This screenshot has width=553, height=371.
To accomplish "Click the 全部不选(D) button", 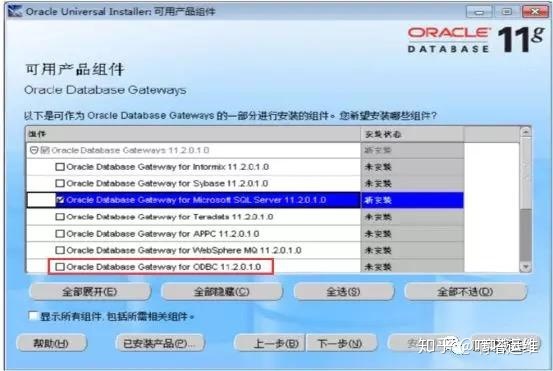I will pyautogui.click(x=465, y=292).
